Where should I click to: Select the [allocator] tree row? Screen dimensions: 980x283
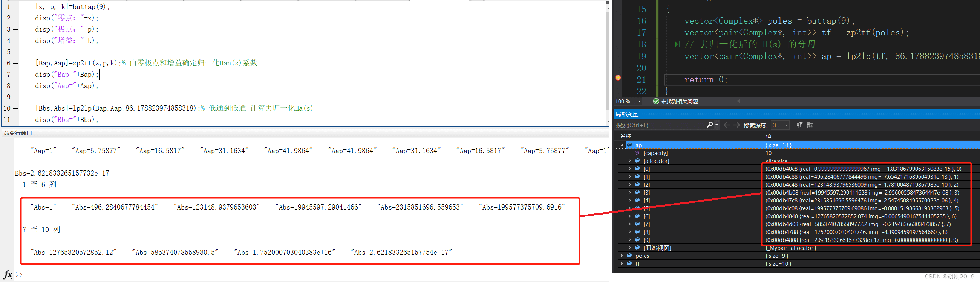656,161
